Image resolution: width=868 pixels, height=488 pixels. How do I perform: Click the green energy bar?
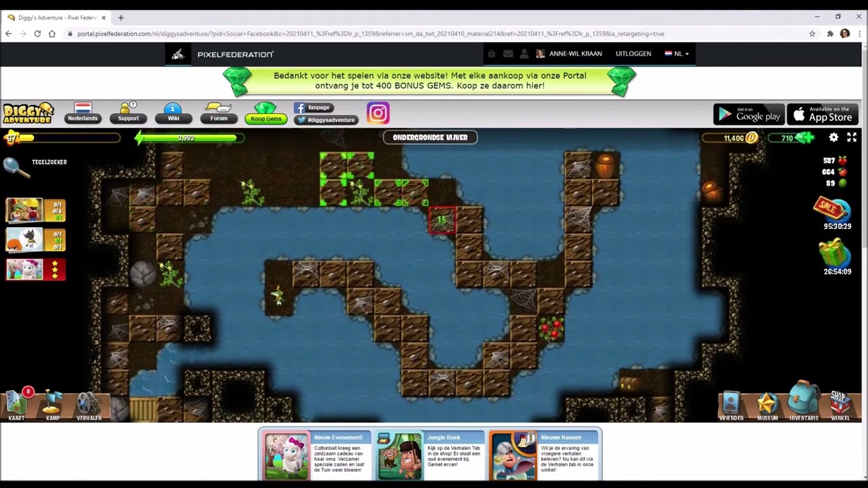(189, 138)
